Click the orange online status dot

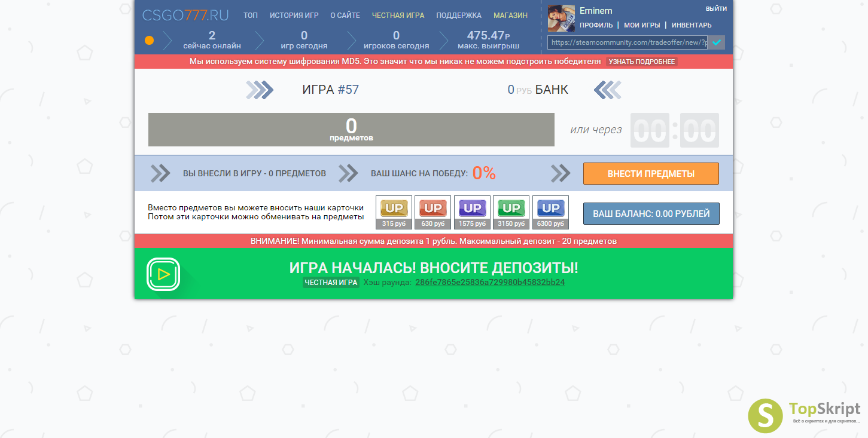pos(150,41)
